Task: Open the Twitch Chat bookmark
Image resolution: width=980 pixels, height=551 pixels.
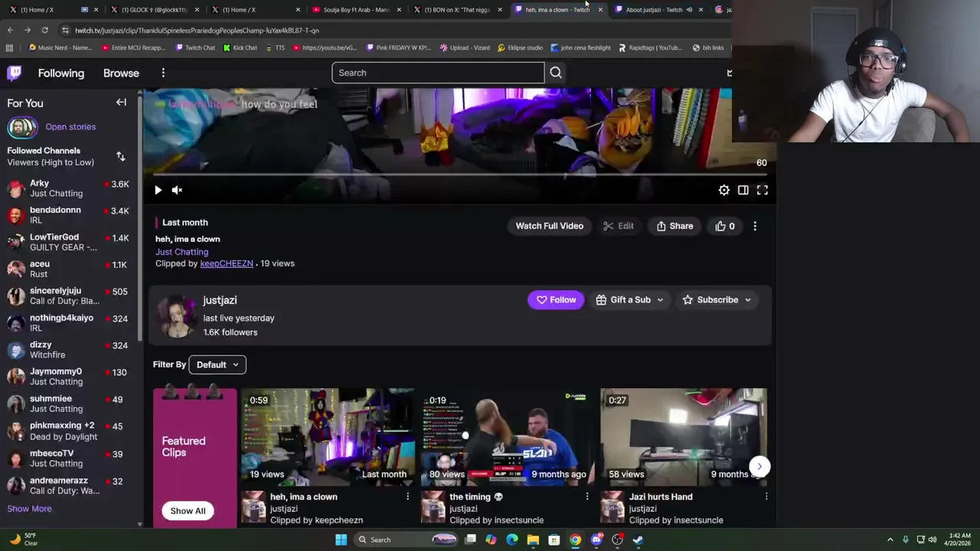Action: coord(195,47)
